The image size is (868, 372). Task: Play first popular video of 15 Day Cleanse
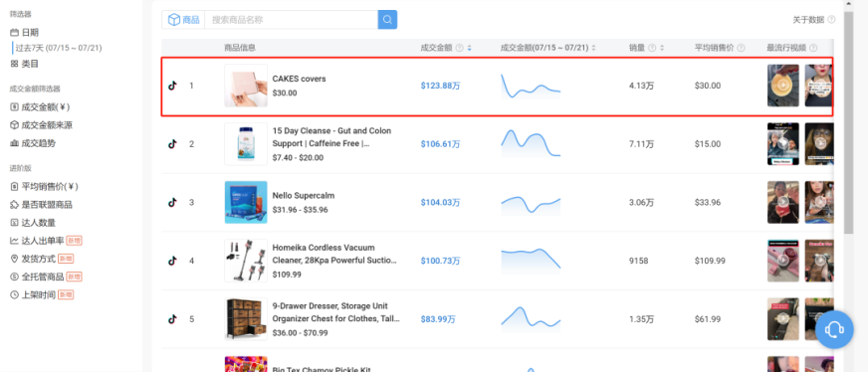(x=782, y=144)
